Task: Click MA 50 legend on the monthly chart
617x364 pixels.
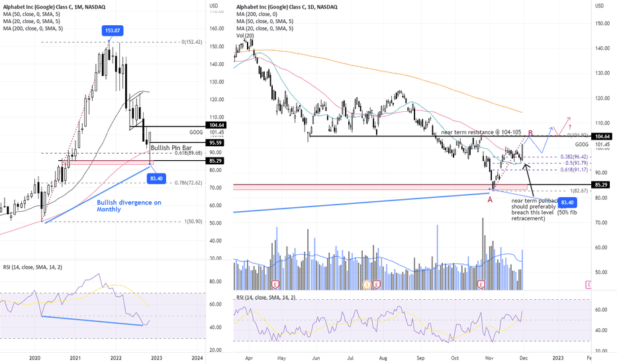Action: tap(32, 14)
